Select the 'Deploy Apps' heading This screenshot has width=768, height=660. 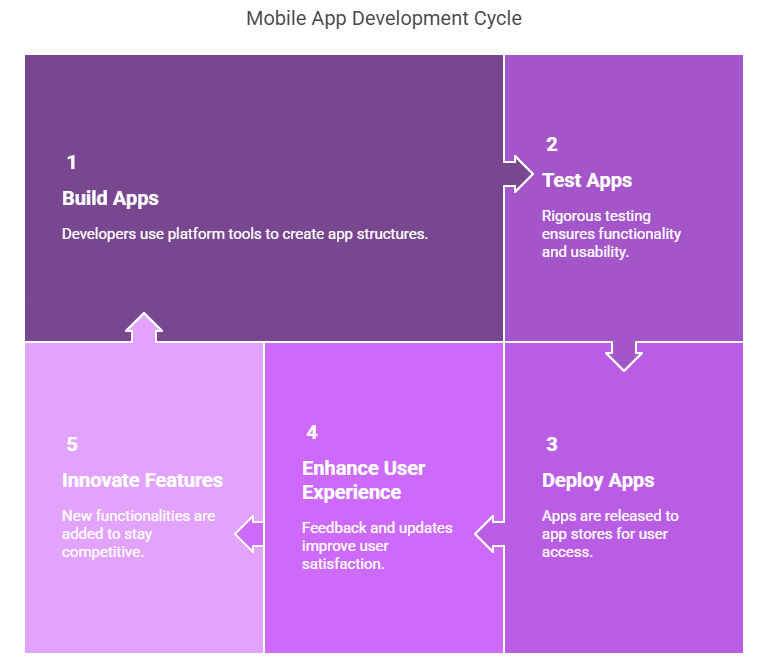pos(598,480)
